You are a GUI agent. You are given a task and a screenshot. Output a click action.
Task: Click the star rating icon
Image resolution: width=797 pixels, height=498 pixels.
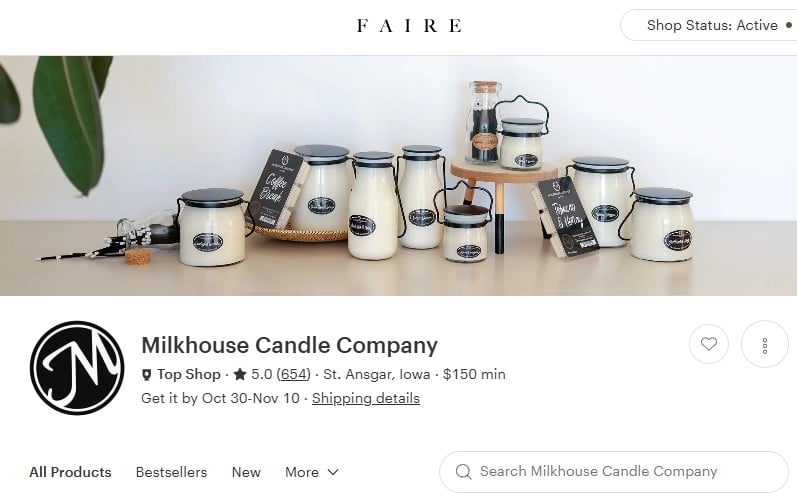pyautogui.click(x=240, y=375)
